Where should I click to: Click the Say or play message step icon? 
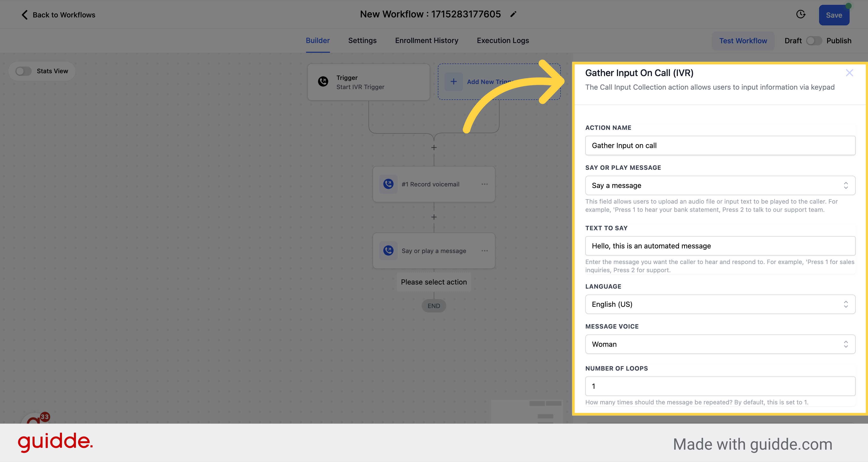tap(389, 251)
